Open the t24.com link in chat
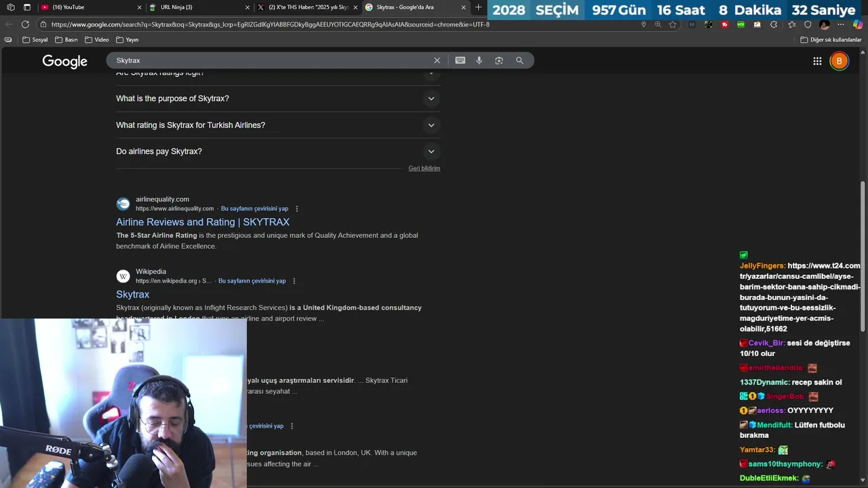 (x=800, y=297)
